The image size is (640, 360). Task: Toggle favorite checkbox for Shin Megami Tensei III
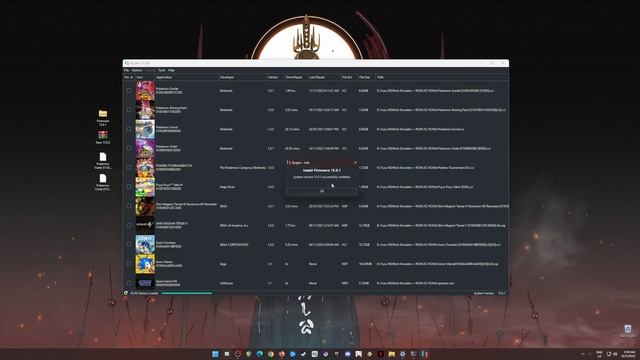point(129,206)
